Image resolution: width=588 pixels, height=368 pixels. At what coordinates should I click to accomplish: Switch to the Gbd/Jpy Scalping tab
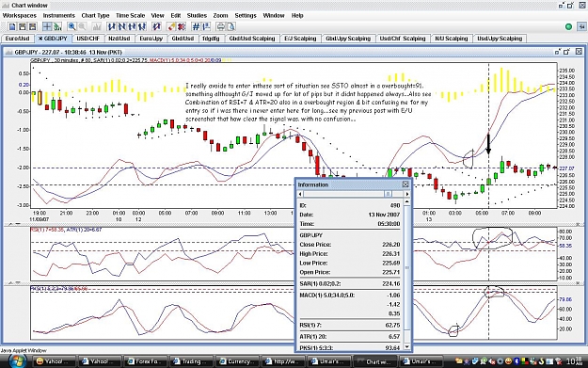click(348, 39)
